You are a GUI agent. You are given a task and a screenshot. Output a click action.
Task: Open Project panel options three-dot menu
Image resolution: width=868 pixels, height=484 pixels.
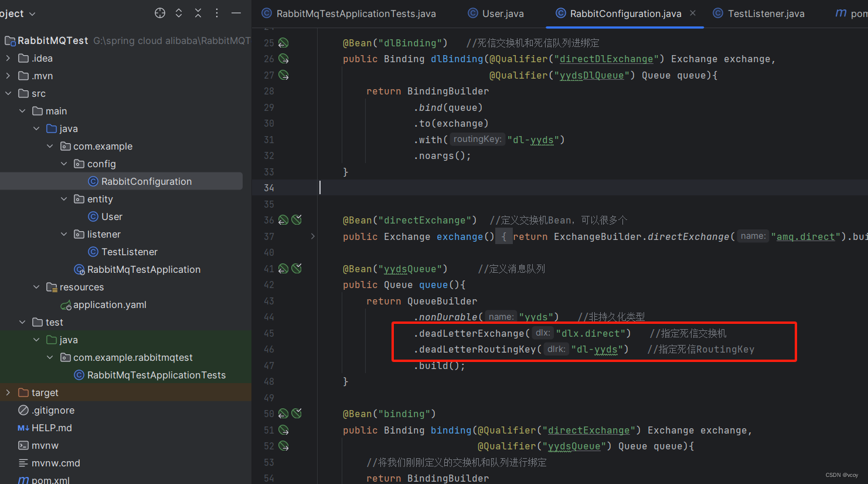217,13
